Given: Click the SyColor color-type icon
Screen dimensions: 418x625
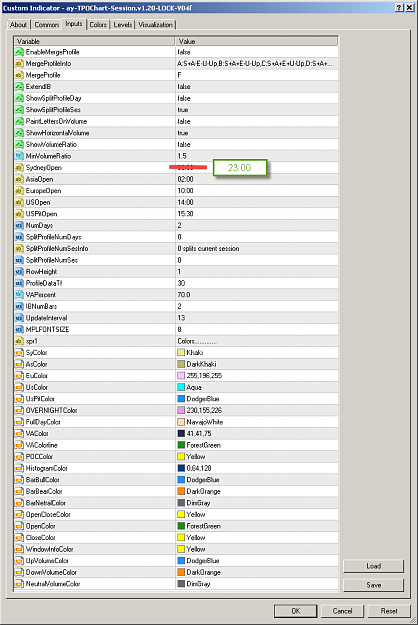Looking at the screenshot, I should click(x=19, y=352).
